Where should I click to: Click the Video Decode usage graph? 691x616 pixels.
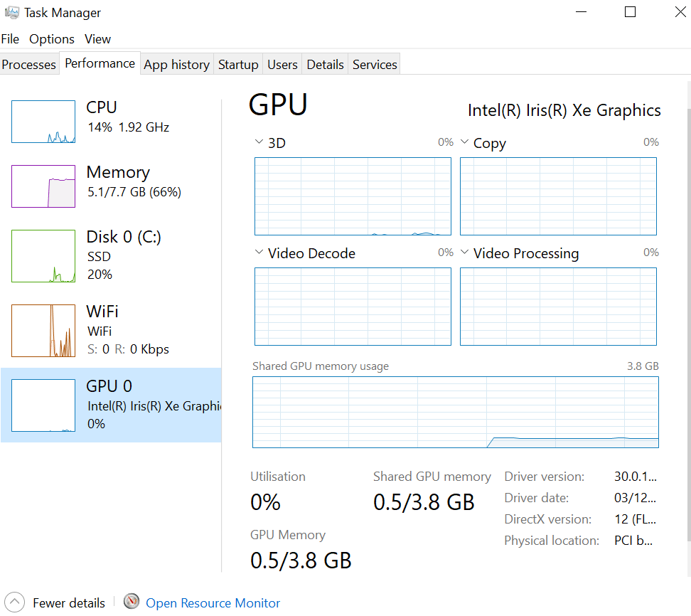pos(353,307)
